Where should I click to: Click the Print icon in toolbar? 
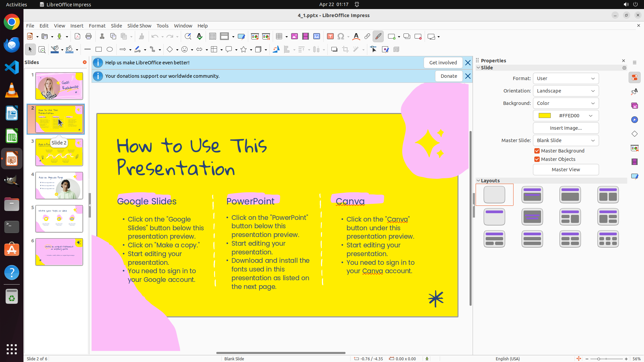89,37
